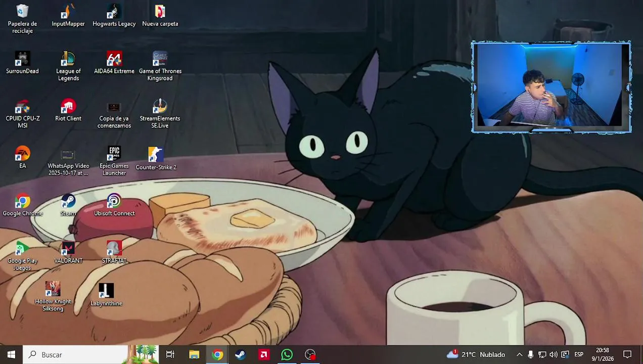Select the StreamElements SE.Live shortcut

tap(160, 114)
